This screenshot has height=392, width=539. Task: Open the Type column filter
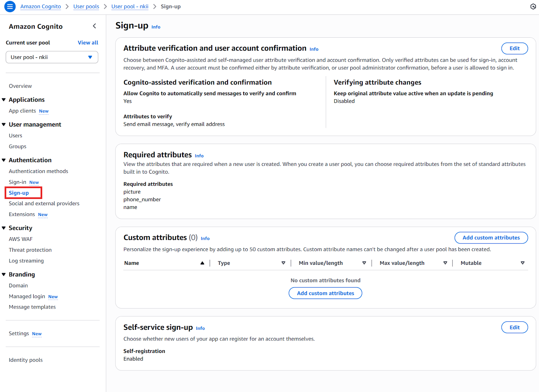point(283,263)
